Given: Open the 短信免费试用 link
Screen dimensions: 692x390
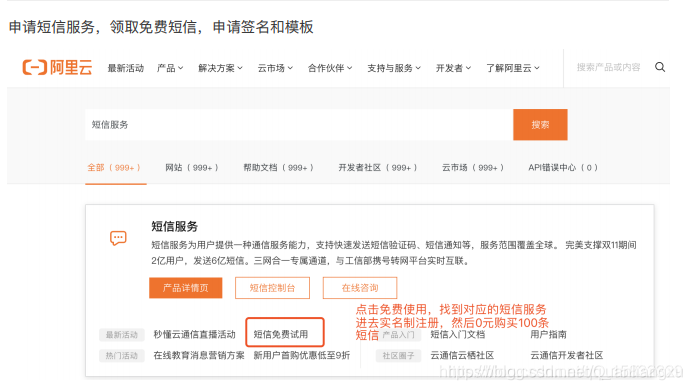Looking at the screenshot, I should [x=281, y=334].
